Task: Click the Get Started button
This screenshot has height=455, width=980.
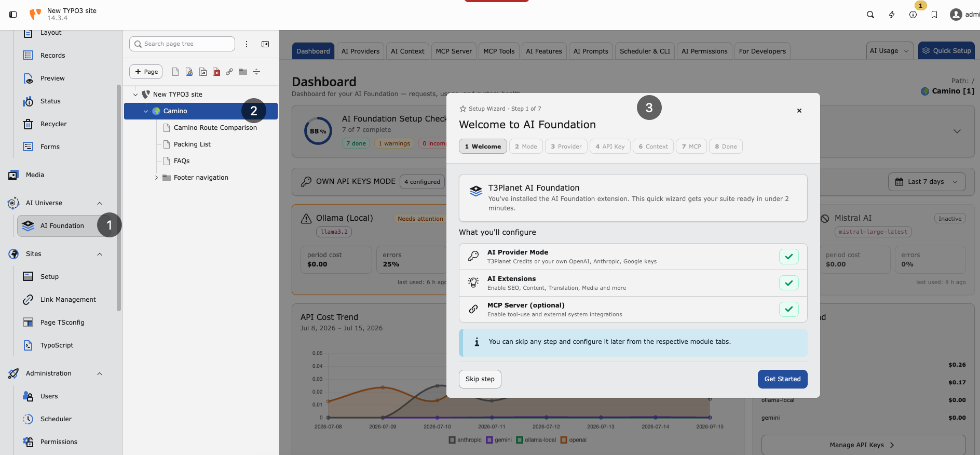Action: click(782, 379)
